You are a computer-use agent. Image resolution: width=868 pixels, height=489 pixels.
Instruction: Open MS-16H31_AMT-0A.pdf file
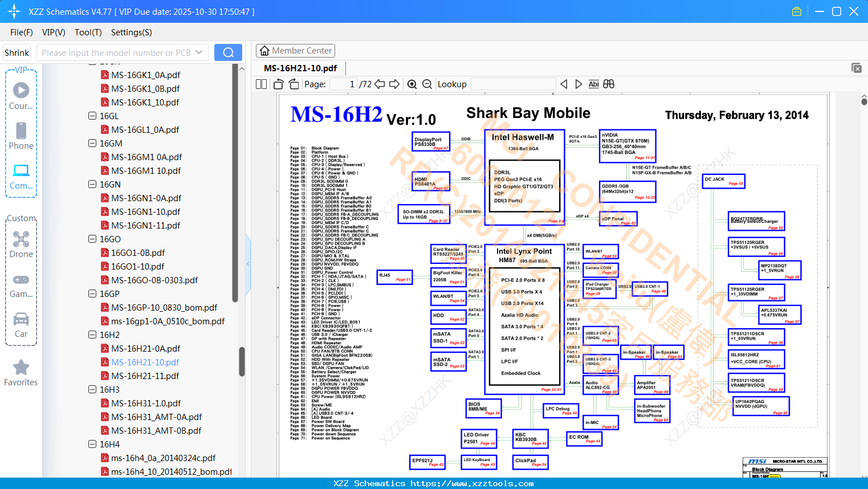[157, 417]
